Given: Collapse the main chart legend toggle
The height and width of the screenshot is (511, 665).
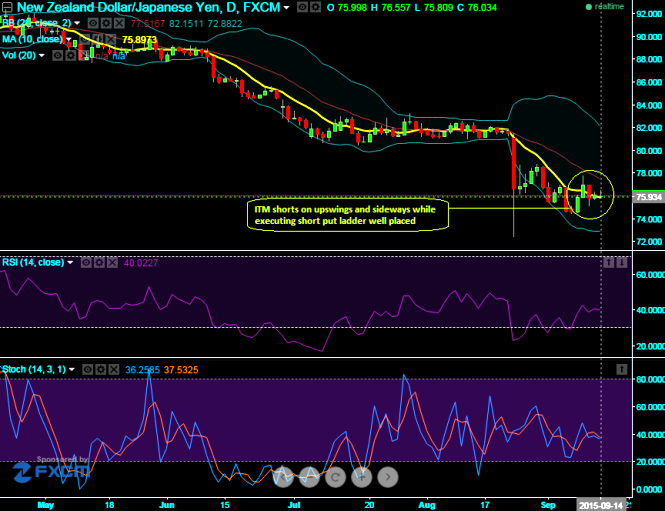Looking at the screenshot, I should 7,7.
